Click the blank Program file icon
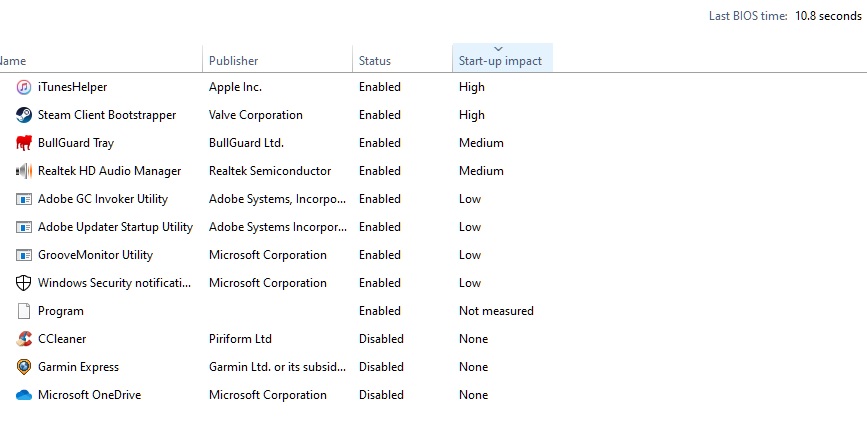The height and width of the screenshot is (427, 867). coord(23,311)
